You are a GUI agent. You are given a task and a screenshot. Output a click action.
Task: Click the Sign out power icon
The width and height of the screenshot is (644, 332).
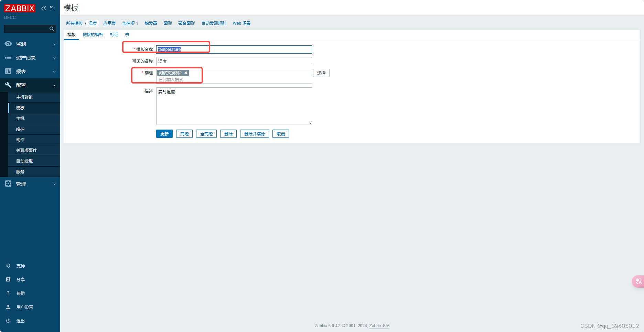pyautogui.click(x=8, y=321)
